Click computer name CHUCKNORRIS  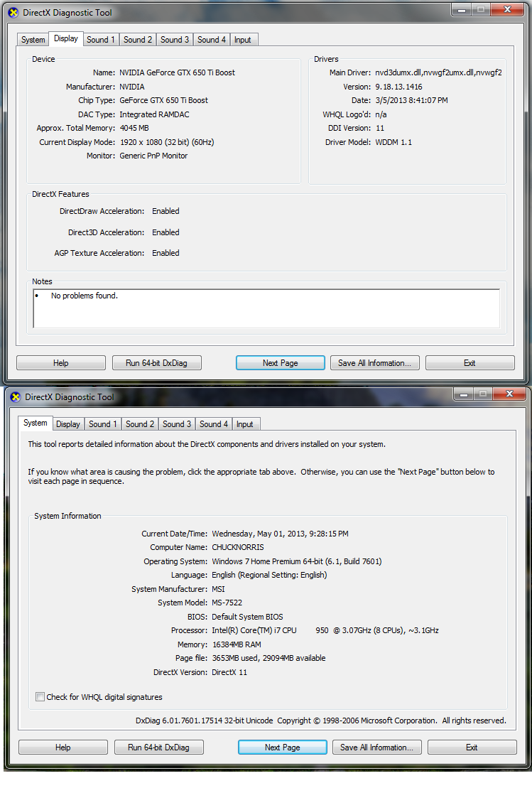pos(238,547)
